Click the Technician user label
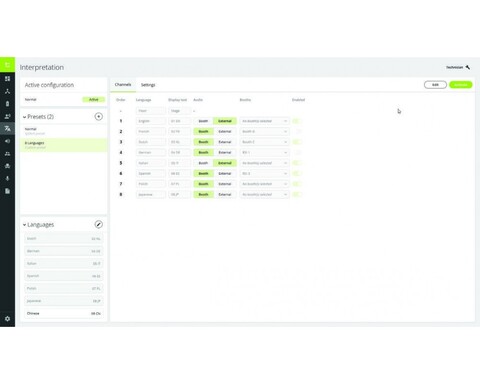This screenshot has height=384, width=480. click(455, 67)
